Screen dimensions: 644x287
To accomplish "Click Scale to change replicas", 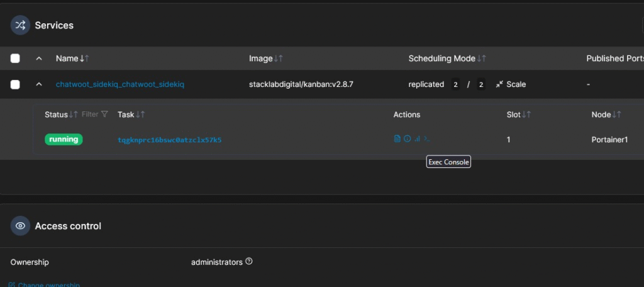I will [x=511, y=84].
